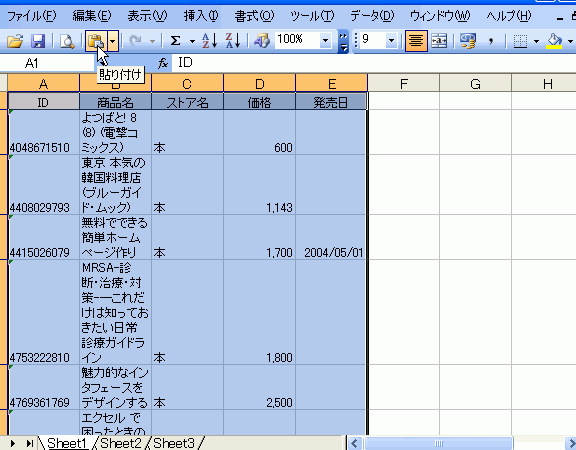Select column C header

click(x=187, y=84)
